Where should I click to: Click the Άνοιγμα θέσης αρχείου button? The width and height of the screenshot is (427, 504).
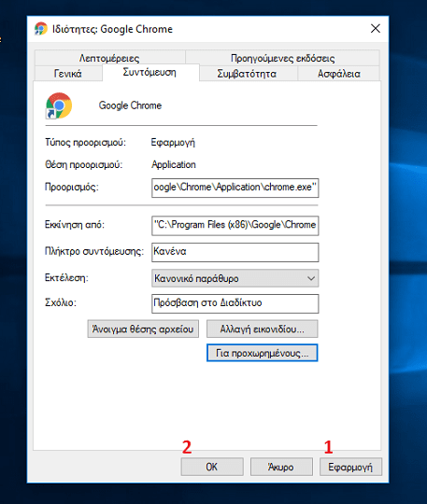pos(143,329)
